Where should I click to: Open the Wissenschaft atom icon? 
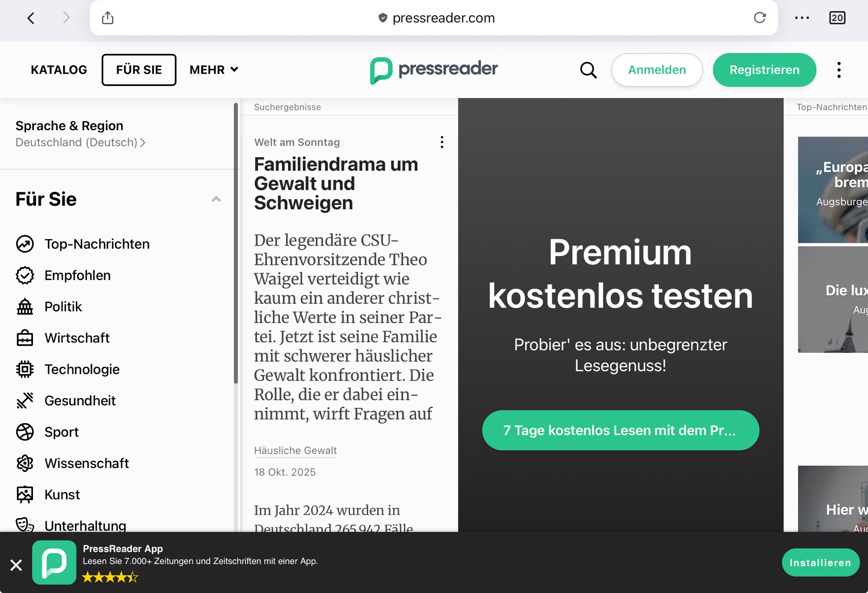pyautogui.click(x=25, y=463)
